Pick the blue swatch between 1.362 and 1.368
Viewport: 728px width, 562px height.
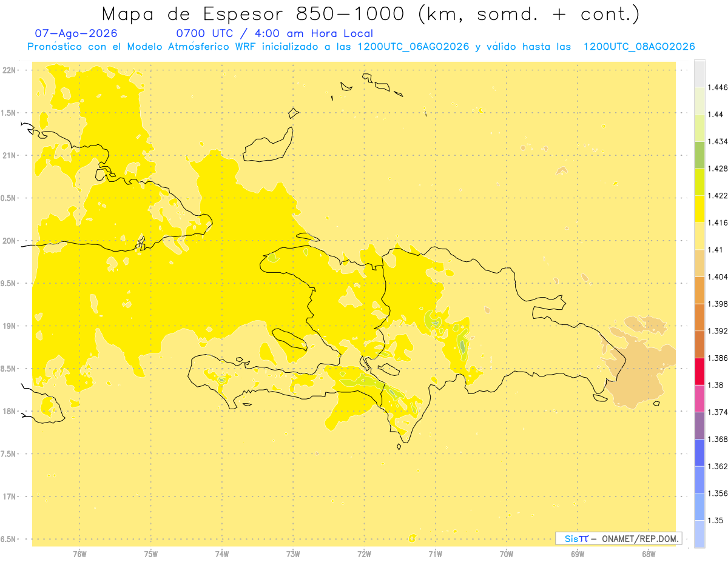coord(699,453)
